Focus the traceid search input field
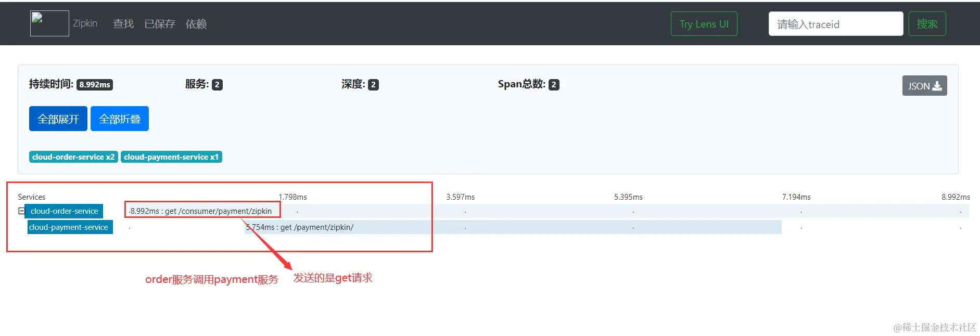 (836, 24)
